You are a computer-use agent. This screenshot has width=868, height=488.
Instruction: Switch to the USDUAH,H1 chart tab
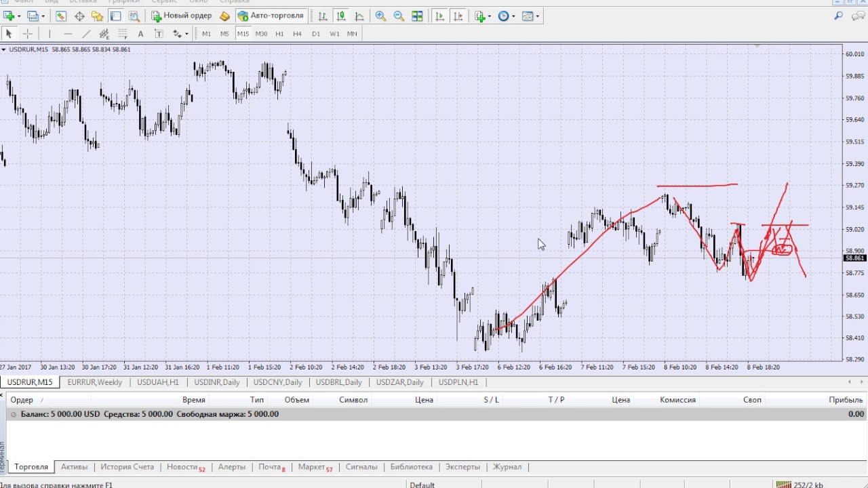point(157,382)
